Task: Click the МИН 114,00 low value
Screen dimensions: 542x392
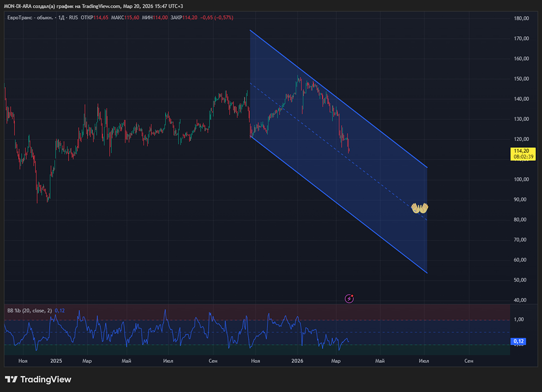Action: [155, 18]
